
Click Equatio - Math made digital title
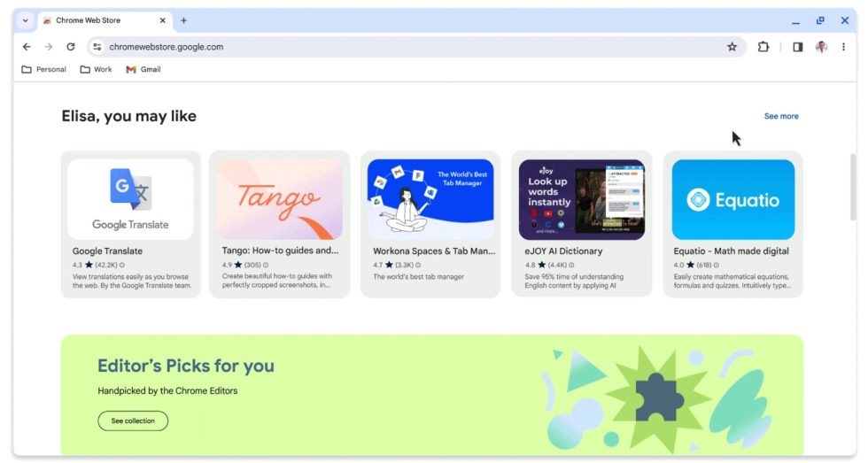(731, 251)
